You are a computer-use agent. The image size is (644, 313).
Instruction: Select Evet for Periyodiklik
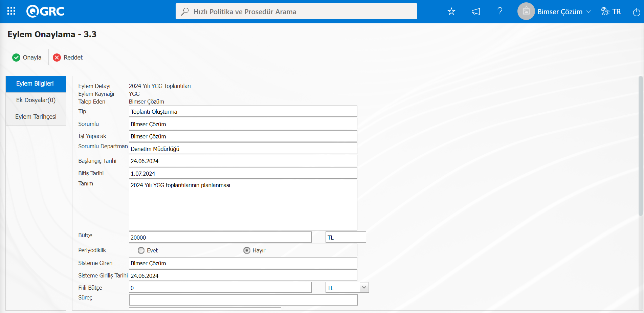point(141,250)
